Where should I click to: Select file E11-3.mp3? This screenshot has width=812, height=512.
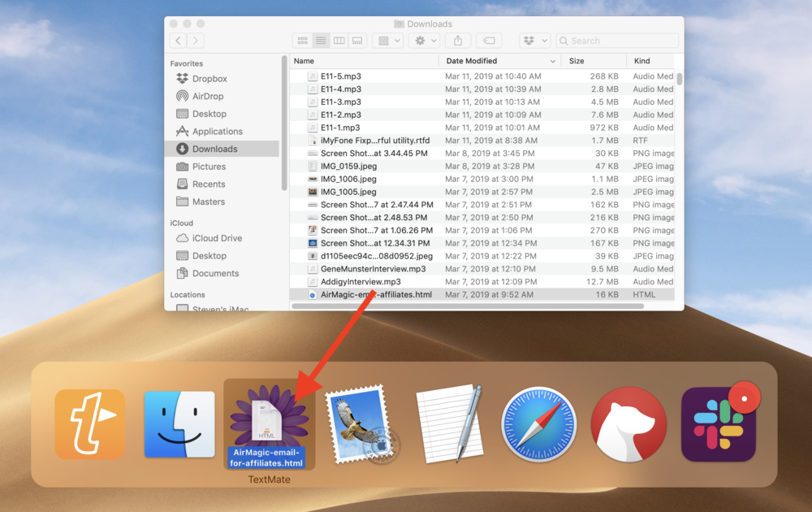482,102
